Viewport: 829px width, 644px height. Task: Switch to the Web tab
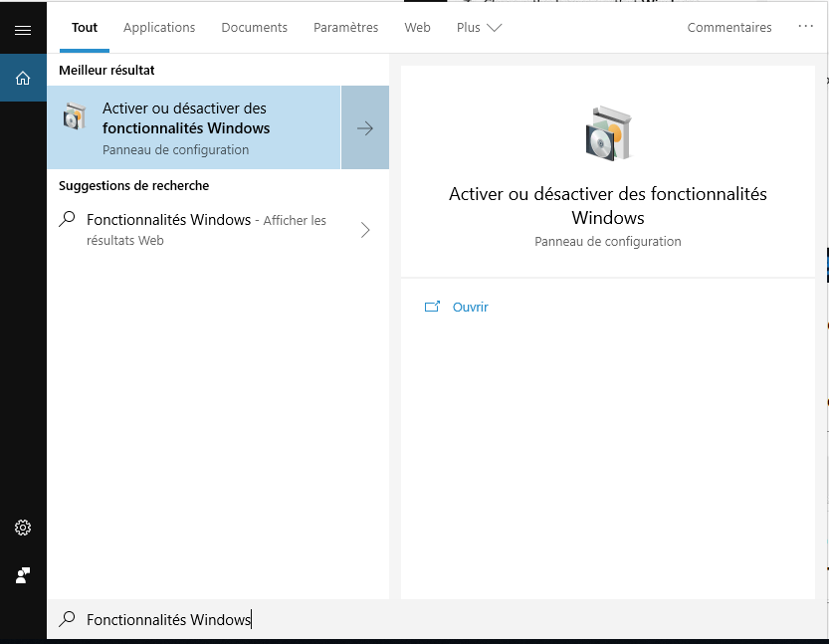coord(417,28)
